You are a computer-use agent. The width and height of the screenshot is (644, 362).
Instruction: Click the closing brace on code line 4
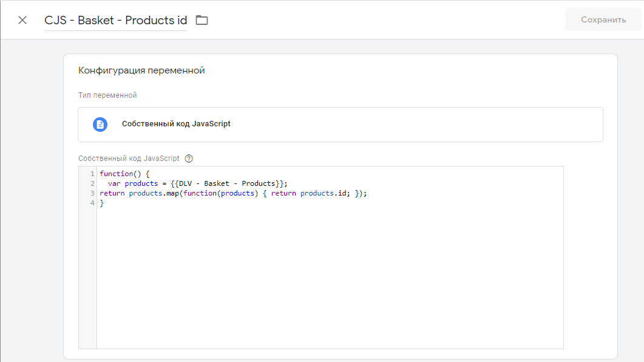pyautogui.click(x=102, y=203)
